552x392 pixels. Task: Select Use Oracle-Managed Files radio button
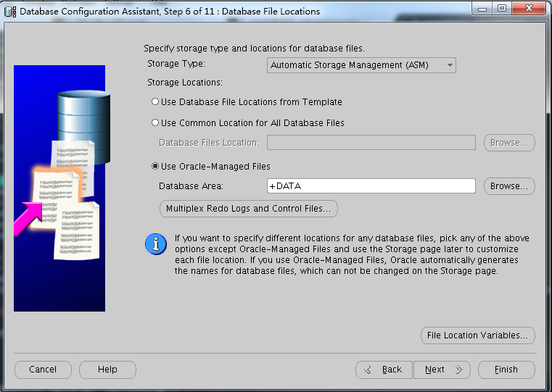pyautogui.click(x=155, y=166)
